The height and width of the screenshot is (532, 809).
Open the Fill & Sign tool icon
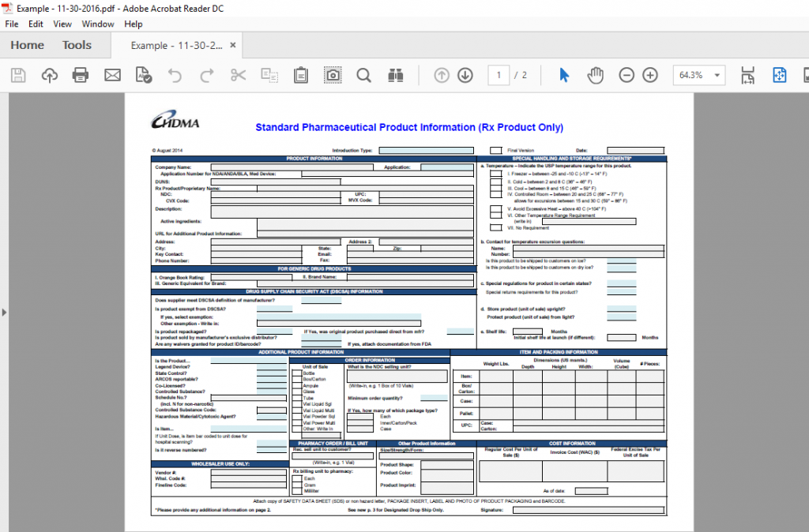(144, 75)
